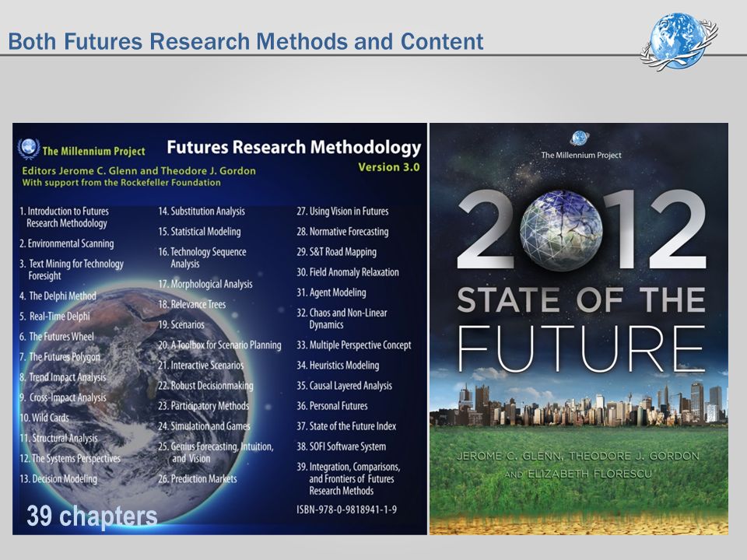The height and width of the screenshot is (560, 747).
Task: Click '20. A Toolbox for Scenario Planning'
Action: (x=219, y=345)
